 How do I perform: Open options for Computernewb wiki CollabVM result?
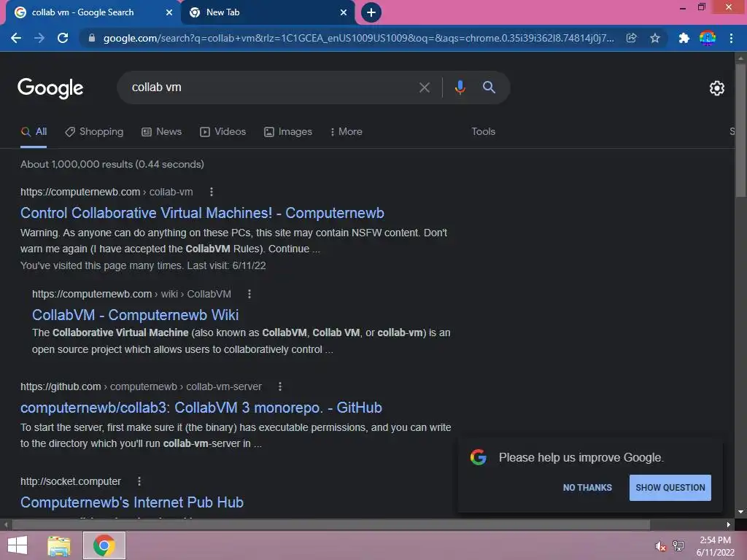[249, 295]
